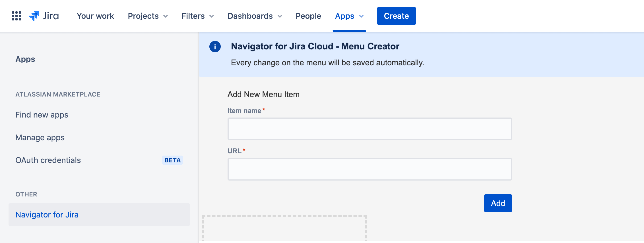Select Navigator for Jira in sidebar

(99, 215)
